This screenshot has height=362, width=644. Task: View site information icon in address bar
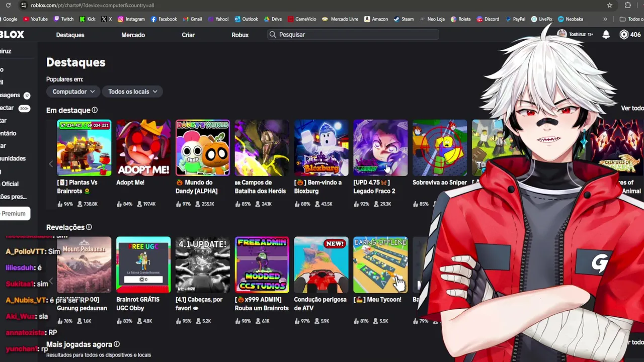coord(23,5)
